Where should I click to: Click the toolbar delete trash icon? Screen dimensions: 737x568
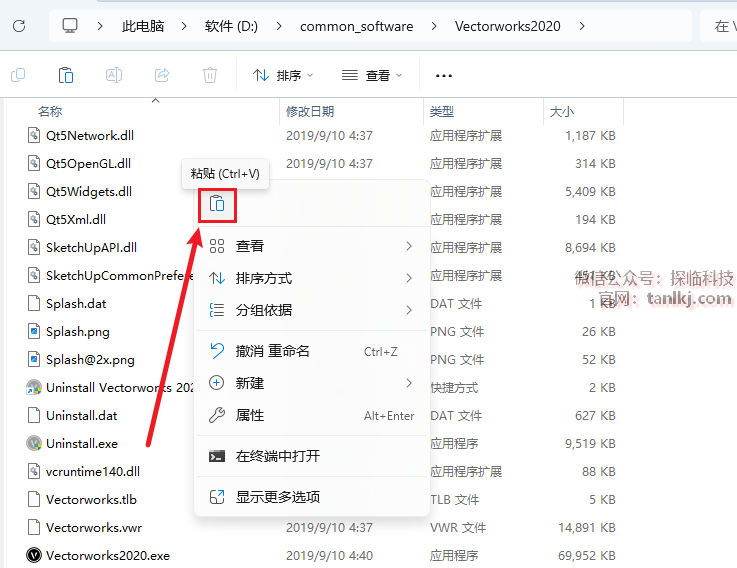[x=210, y=75]
